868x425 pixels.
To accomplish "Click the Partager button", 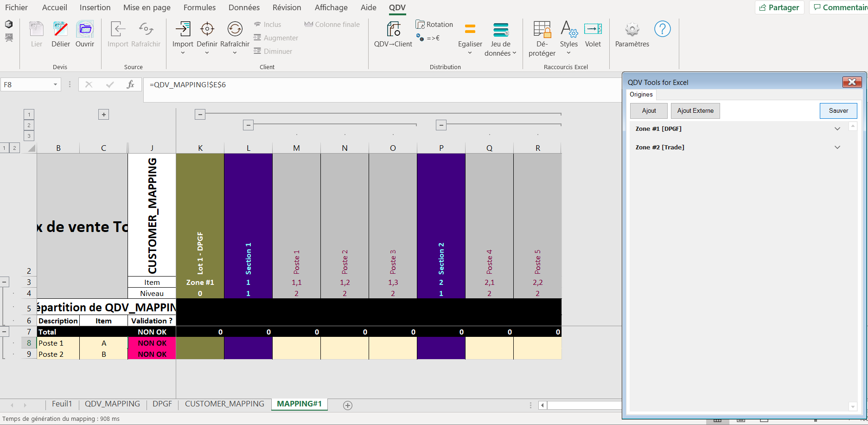I will [x=779, y=7].
